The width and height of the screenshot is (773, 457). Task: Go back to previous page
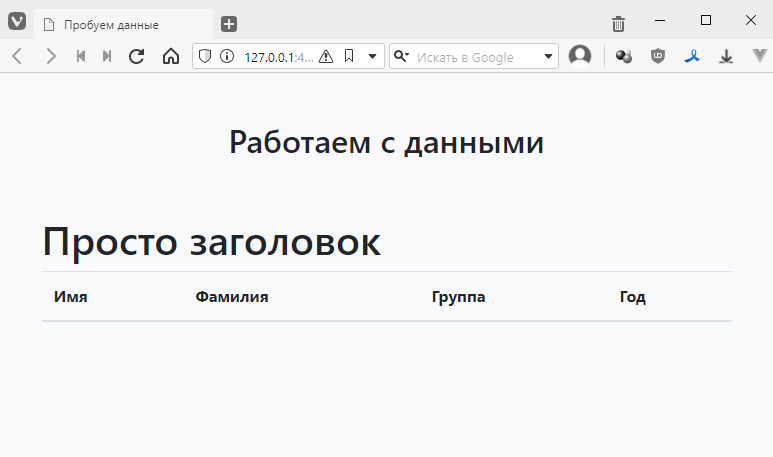[x=17, y=57]
